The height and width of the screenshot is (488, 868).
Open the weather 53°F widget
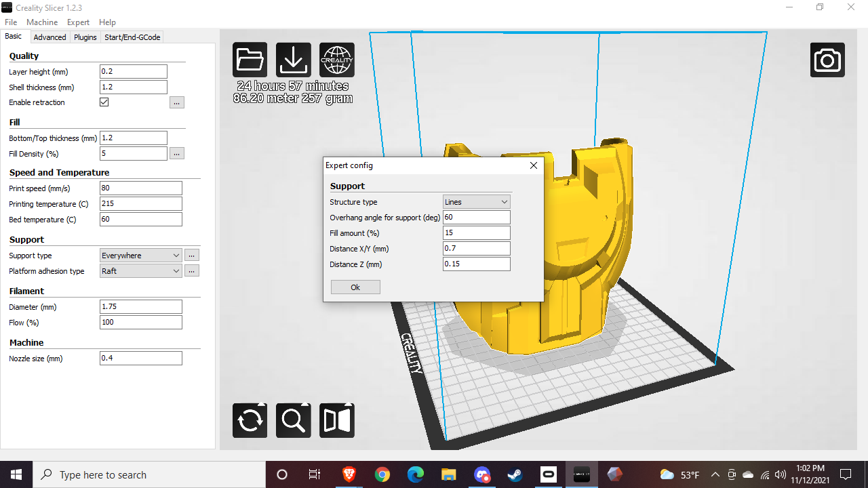click(x=679, y=474)
